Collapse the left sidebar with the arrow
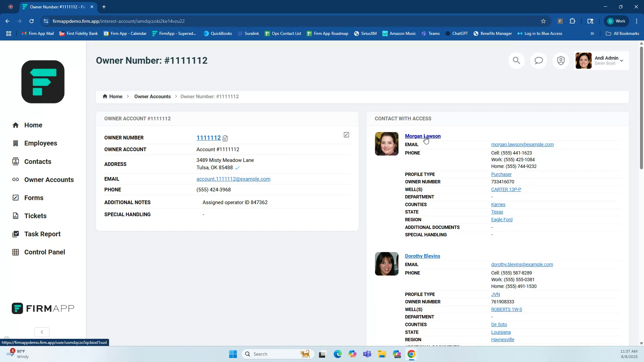Screen dimensions: 644x362 click(42, 332)
